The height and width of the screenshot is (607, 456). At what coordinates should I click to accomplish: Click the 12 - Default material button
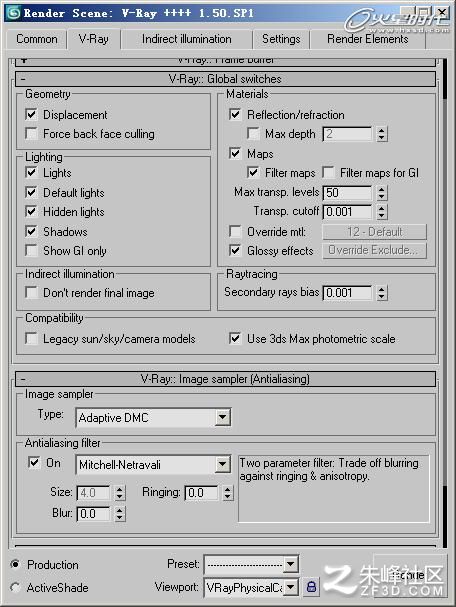coord(374,232)
